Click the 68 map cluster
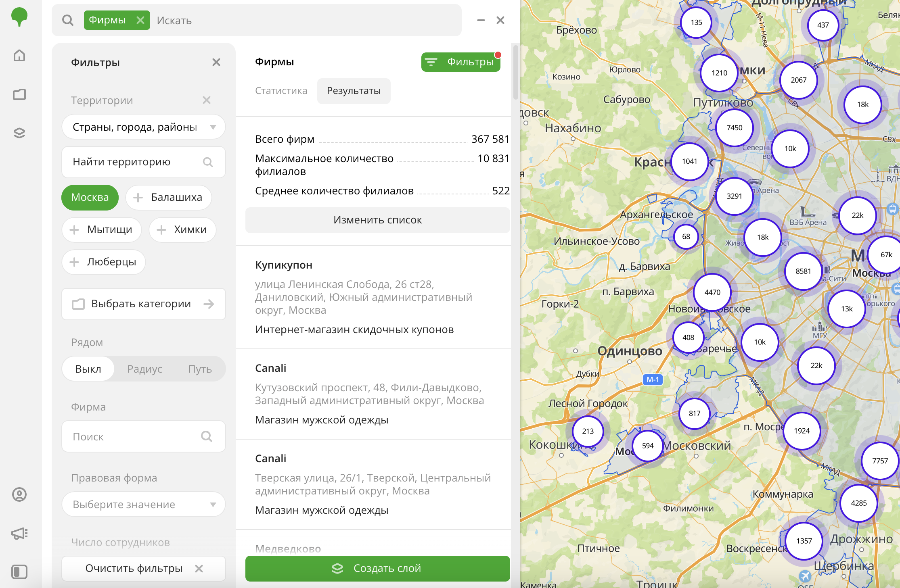900x588 pixels. [686, 237]
